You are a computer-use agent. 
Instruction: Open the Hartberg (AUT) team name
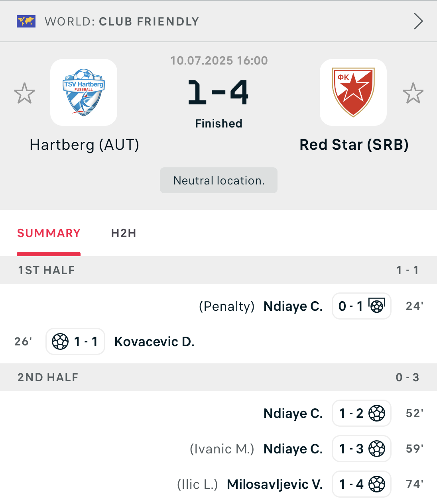coord(85,145)
